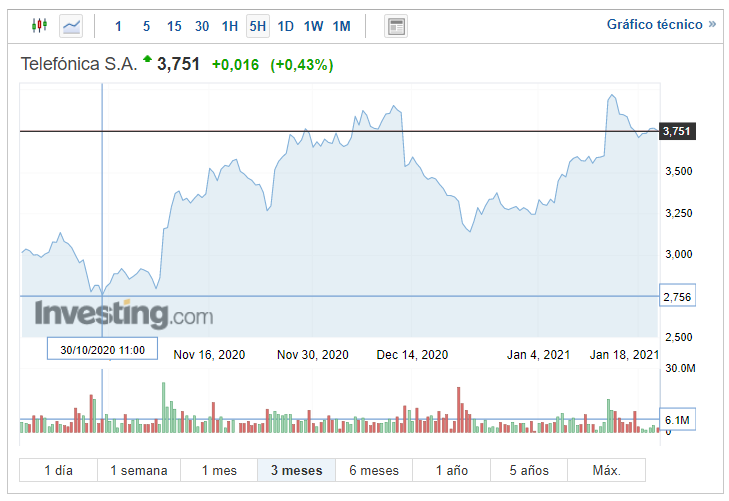Switch to candlestick chart type icon

click(x=39, y=25)
